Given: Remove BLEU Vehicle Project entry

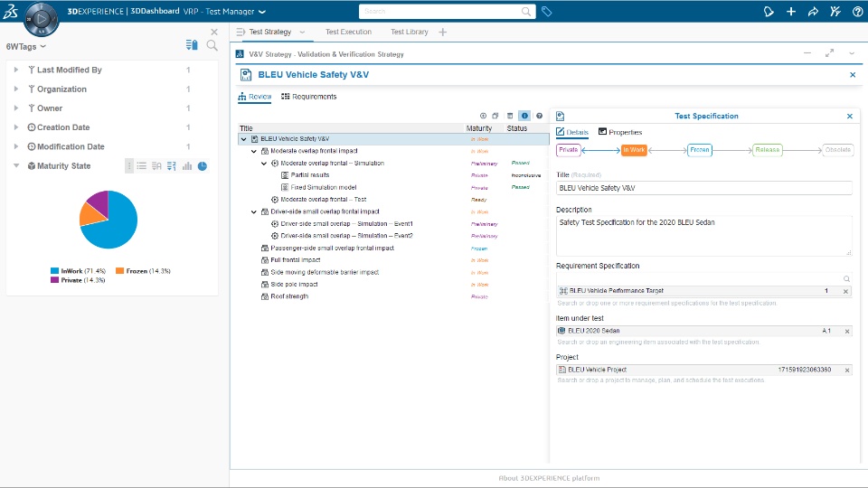Looking at the screenshot, I should click(847, 371).
